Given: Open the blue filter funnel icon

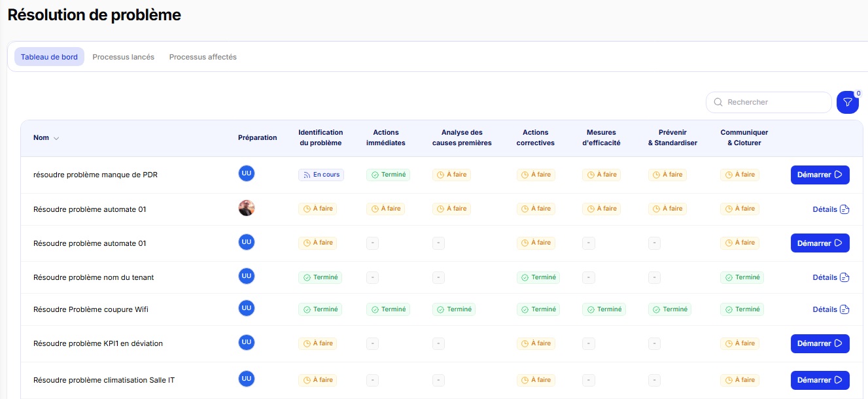Looking at the screenshot, I should 848,102.
